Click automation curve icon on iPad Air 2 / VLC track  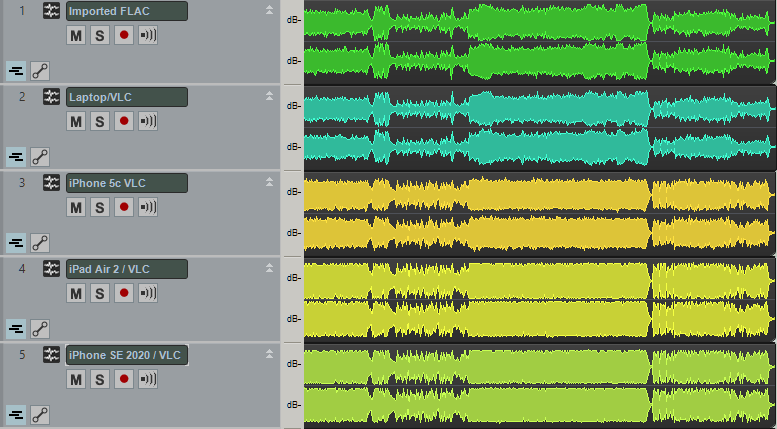(x=40, y=329)
